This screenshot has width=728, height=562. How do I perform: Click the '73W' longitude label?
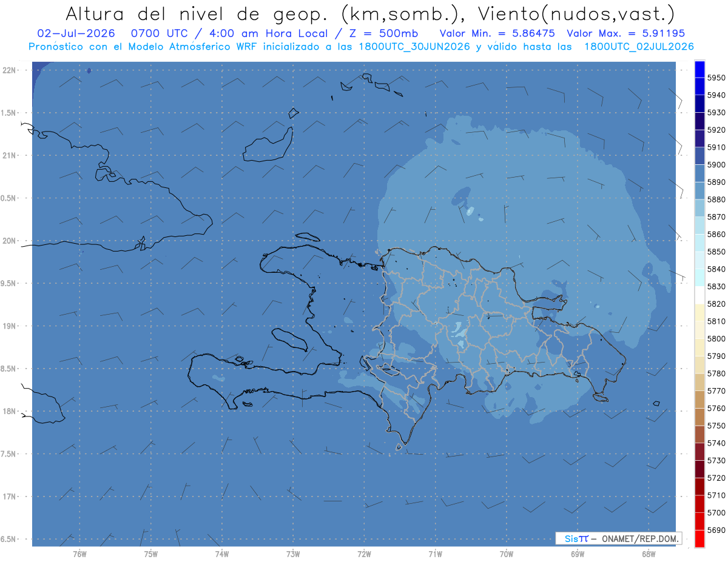(x=293, y=554)
